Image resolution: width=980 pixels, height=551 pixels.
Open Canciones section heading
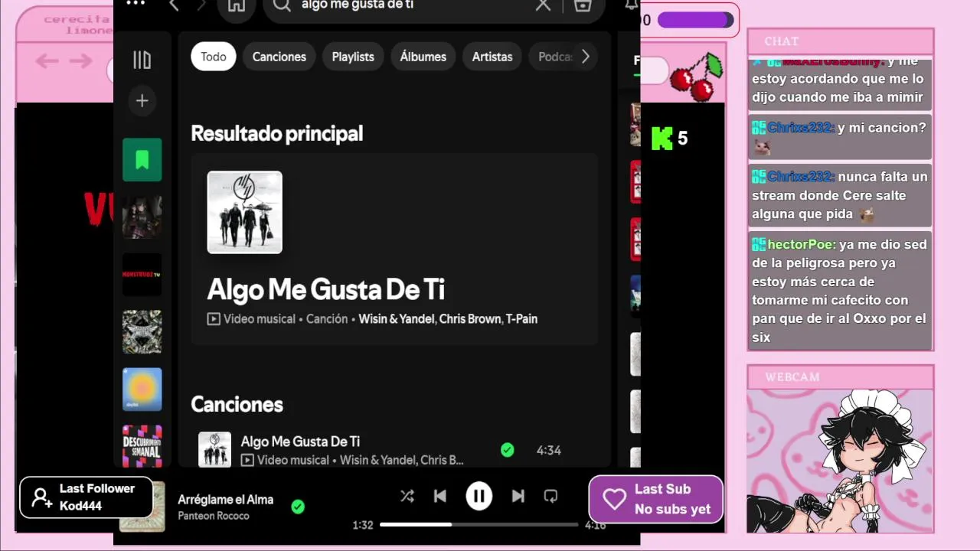[x=237, y=404]
